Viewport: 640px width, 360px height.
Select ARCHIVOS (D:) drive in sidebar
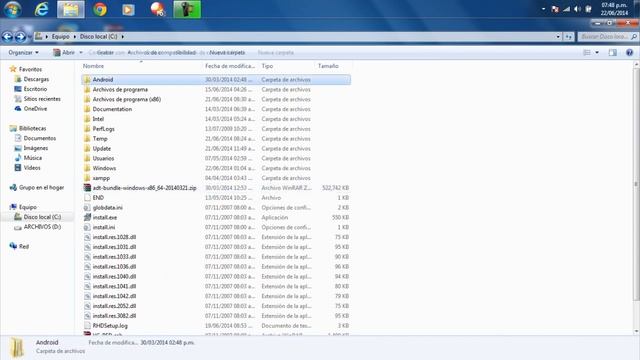(x=42, y=227)
